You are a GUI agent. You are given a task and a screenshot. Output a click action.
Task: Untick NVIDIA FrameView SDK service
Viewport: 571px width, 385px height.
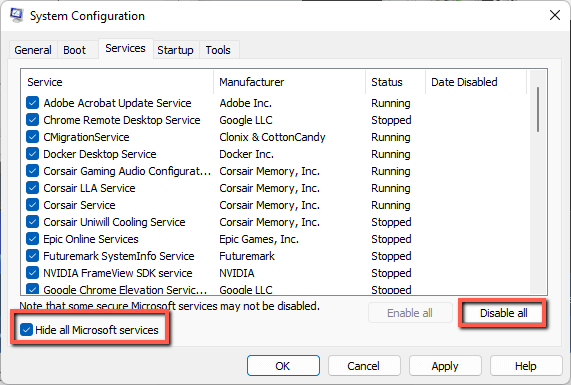pos(32,273)
